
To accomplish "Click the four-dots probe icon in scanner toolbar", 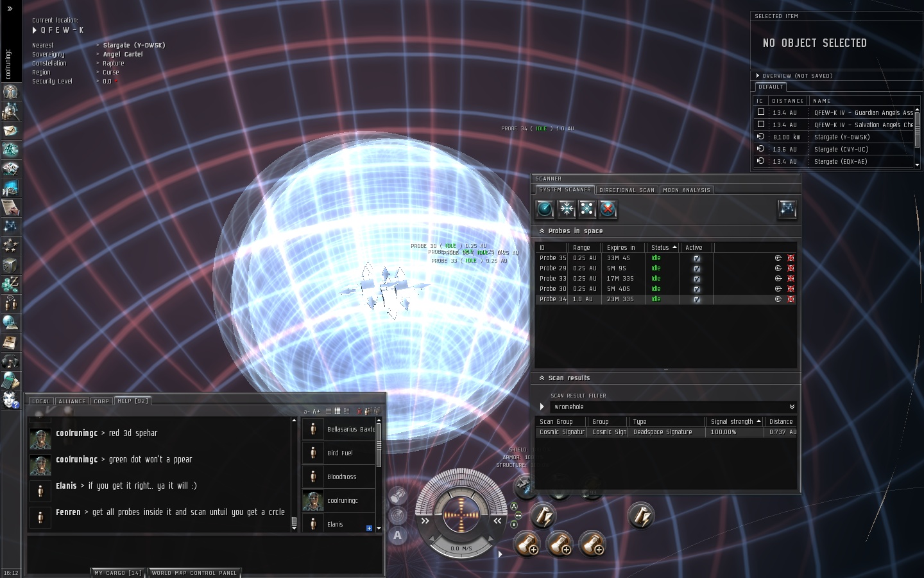I will tap(587, 209).
